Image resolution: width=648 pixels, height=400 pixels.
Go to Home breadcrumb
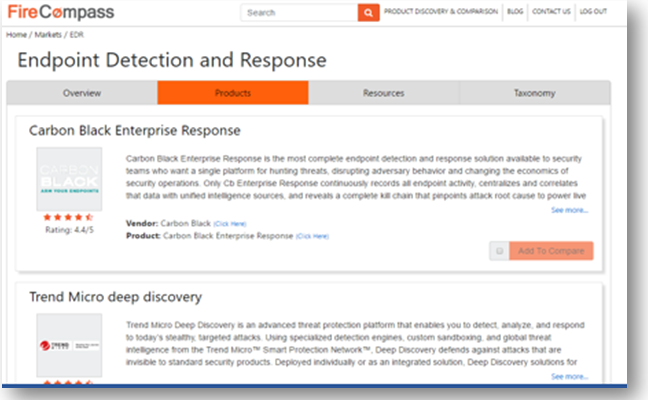point(17,35)
